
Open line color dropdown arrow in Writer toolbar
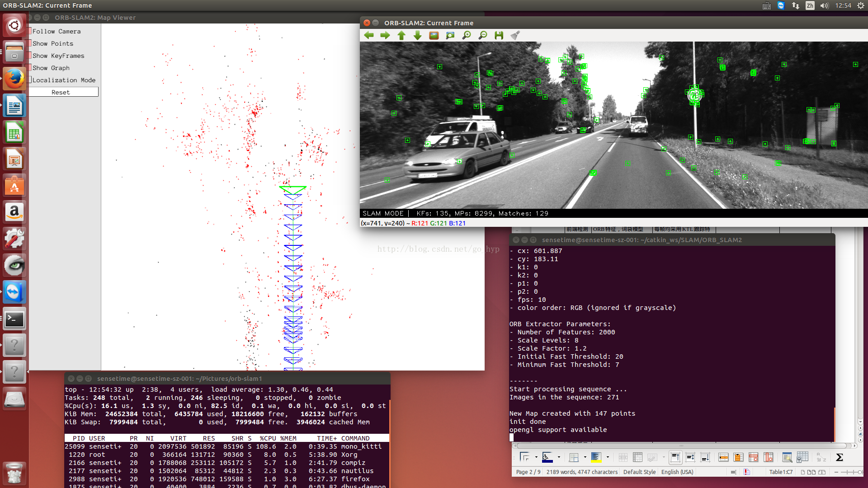[x=559, y=457]
